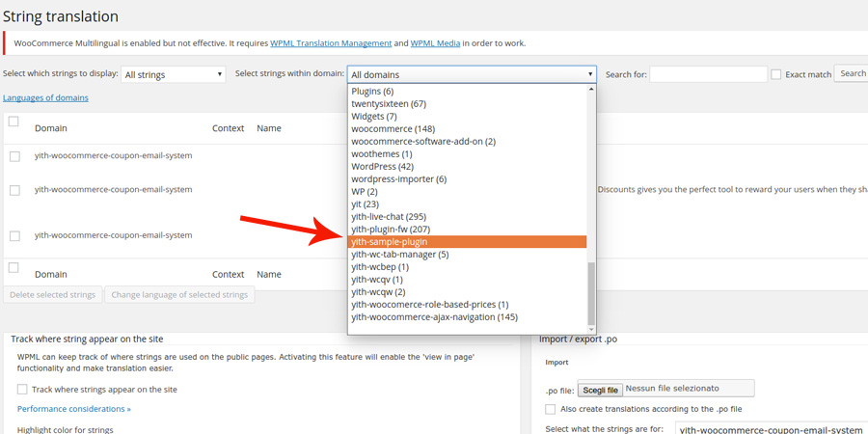The height and width of the screenshot is (434, 868).
Task: Select 'Widgets (7)' domain option
Action: [x=467, y=117]
